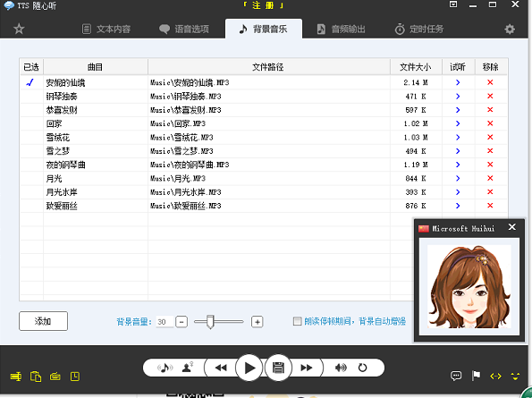Click the play button in the player bar
Image resolution: width=532 pixels, height=398 pixels.
pyautogui.click(x=249, y=368)
